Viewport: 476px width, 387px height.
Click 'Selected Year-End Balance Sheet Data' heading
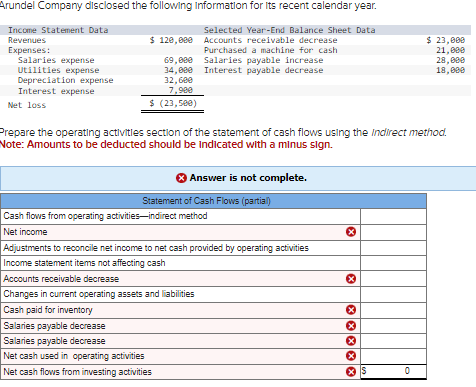(x=290, y=30)
